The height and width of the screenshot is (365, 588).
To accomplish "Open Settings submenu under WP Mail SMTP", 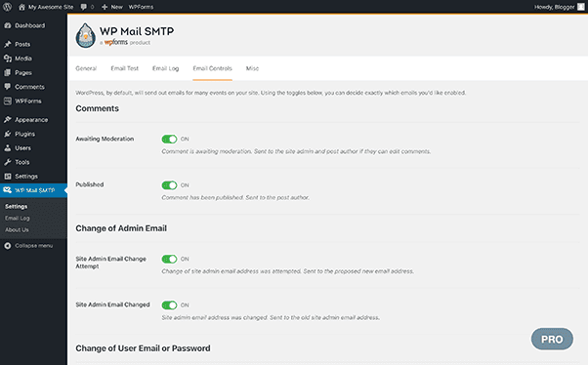I will tap(17, 207).
